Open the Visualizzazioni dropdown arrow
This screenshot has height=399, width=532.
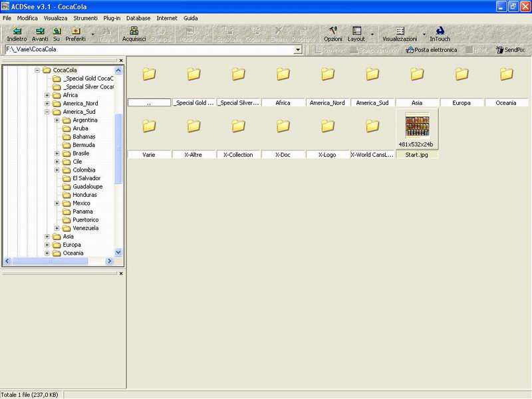point(424,35)
